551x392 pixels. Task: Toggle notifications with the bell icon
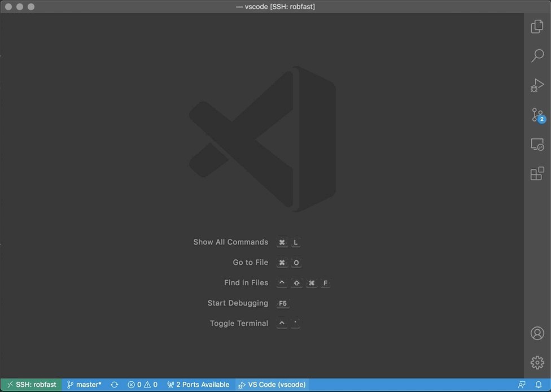click(x=539, y=385)
